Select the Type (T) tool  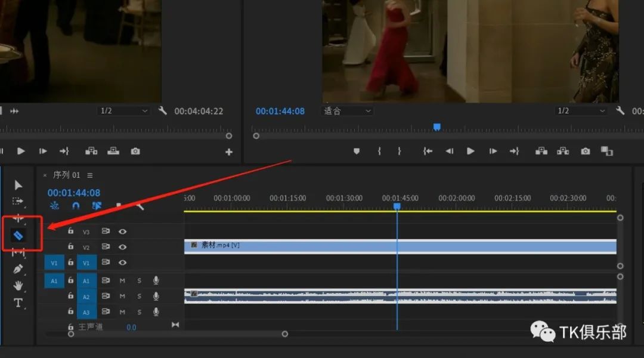pyautogui.click(x=18, y=303)
